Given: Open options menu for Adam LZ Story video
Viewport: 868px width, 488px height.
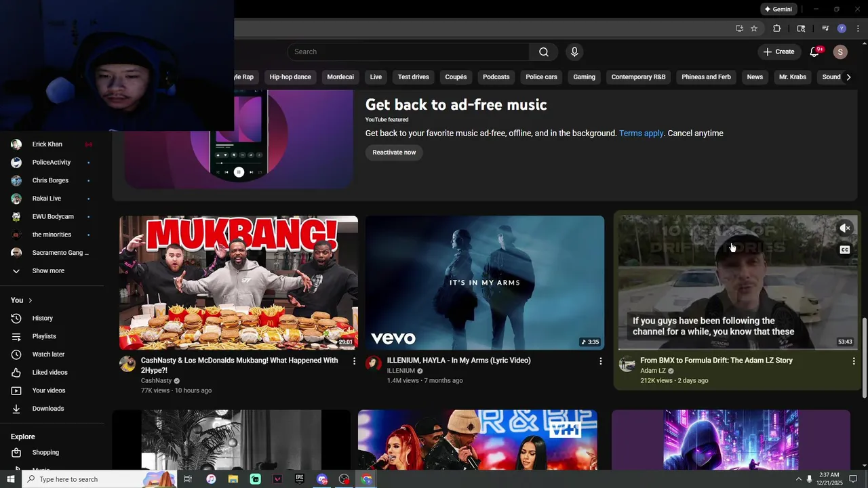Looking at the screenshot, I should pos(854,361).
